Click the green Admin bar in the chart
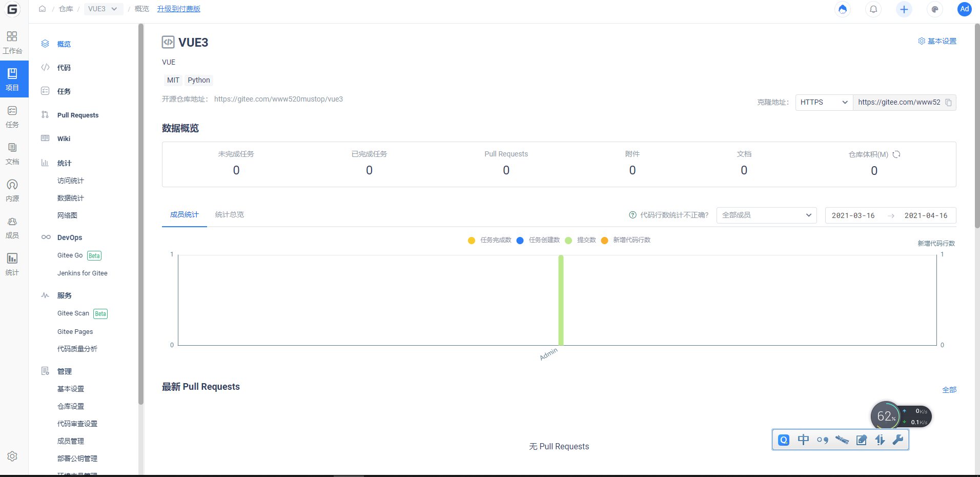Viewport: 980px width, 477px height. tap(561, 300)
